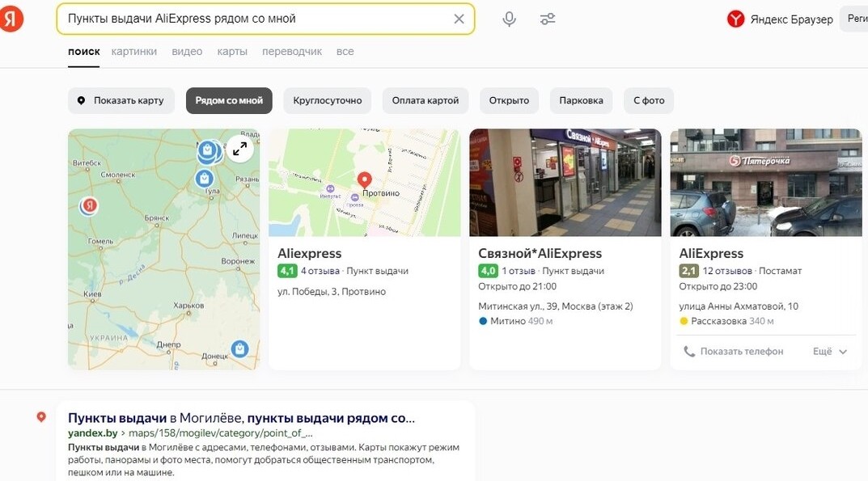Switch to the картинки tab
Image resolution: width=868 pixels, height=481 pixels.
tap(134, 52)
